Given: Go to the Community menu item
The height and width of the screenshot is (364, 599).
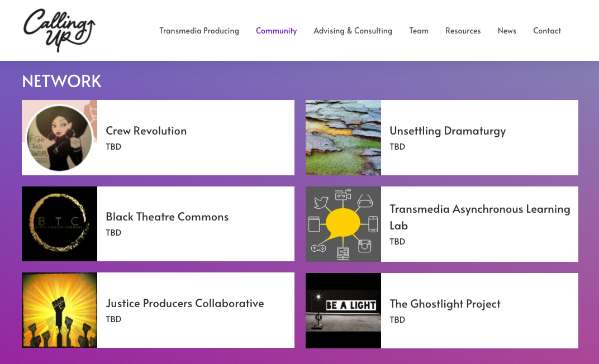Looking at the screenshot, I should coord(276,31).
